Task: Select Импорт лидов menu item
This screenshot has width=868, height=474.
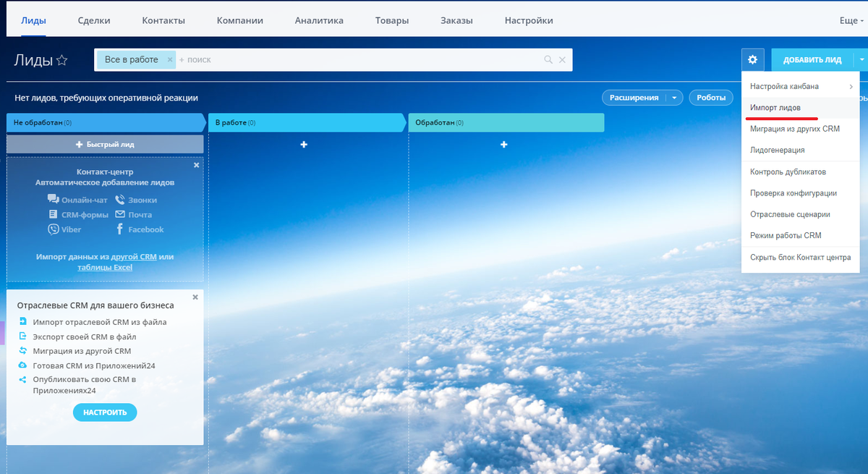Action: [x=800, y=107]
